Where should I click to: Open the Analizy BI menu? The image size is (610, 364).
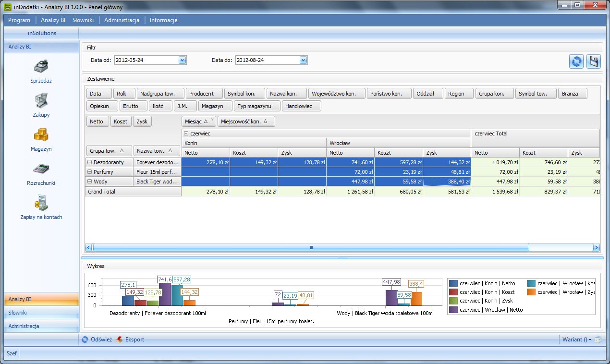pyautogui.click(x=53, y=20)
